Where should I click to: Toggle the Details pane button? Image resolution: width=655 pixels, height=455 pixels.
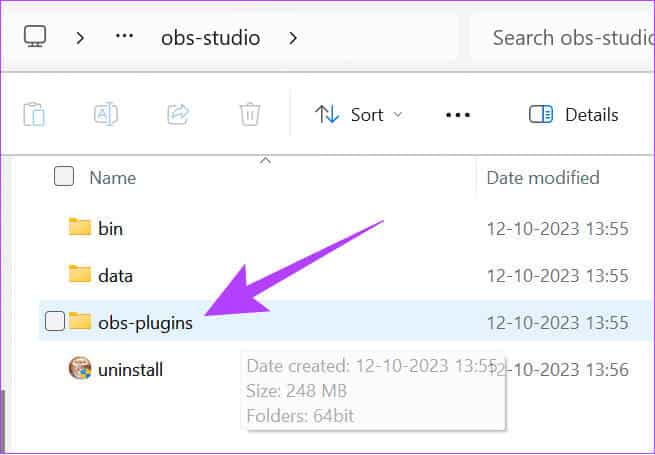(x=574, y=114)
